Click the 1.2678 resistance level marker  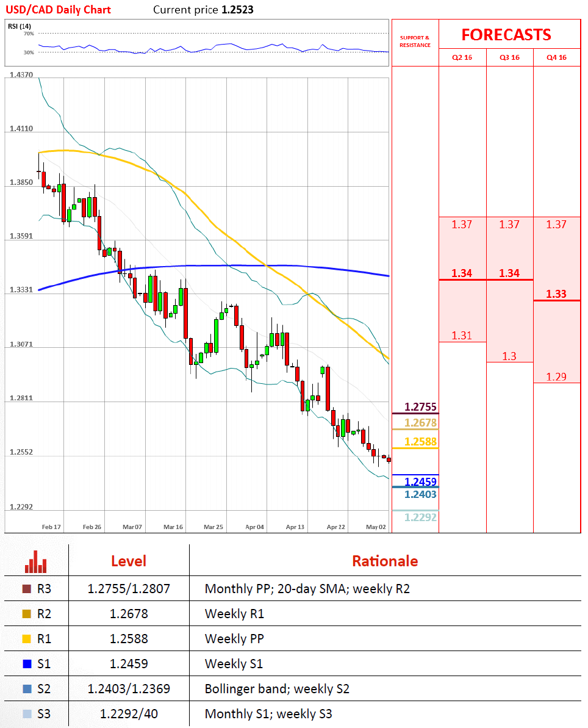point(420,423)
